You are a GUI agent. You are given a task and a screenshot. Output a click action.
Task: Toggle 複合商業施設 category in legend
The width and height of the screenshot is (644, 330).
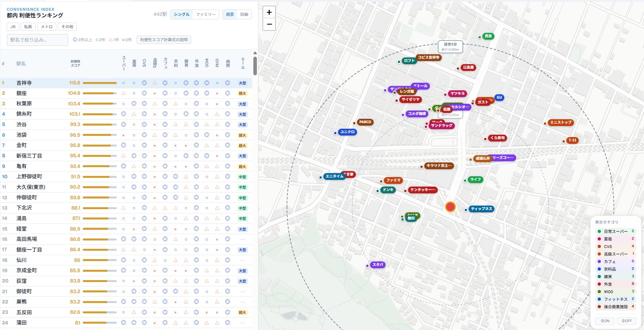click(616, 307)
